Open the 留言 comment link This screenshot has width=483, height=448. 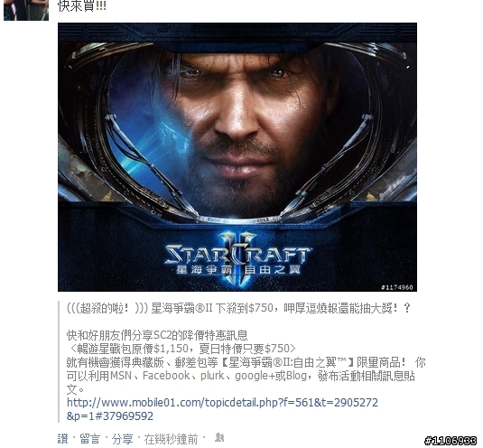click(89, 439)
